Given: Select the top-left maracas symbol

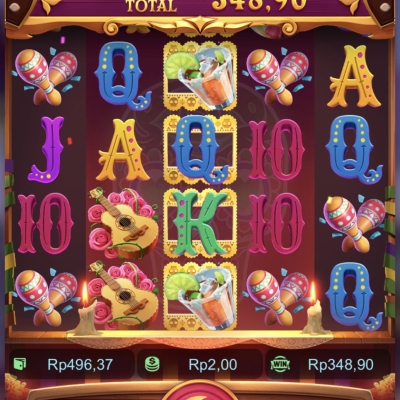Looking at the screenshot, I should pyautogui.click(x=46, y=76).
